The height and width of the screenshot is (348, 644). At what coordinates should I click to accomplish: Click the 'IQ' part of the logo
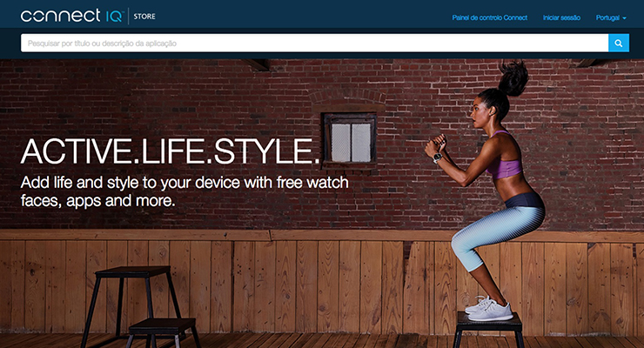coord(114,17)
